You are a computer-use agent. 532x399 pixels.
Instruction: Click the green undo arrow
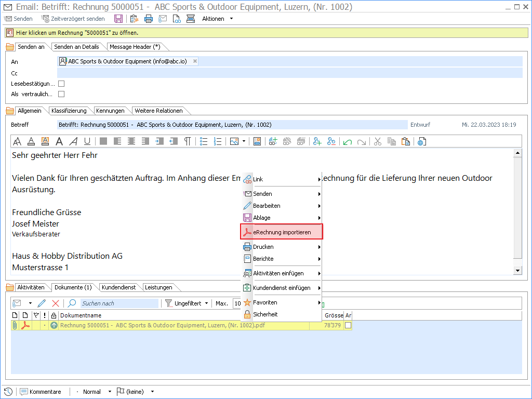click(x=348, y=141)
